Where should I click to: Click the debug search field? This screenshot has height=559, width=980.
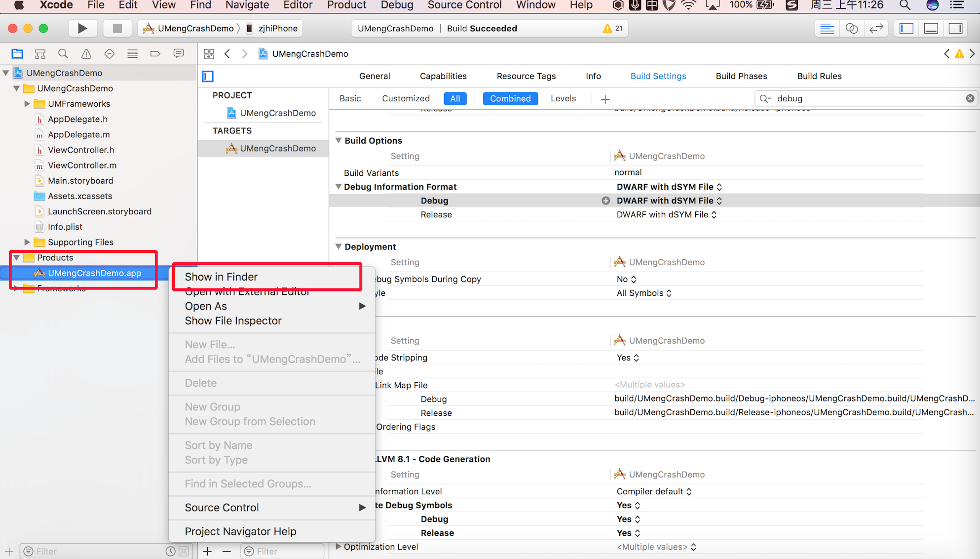click(866, 98)
